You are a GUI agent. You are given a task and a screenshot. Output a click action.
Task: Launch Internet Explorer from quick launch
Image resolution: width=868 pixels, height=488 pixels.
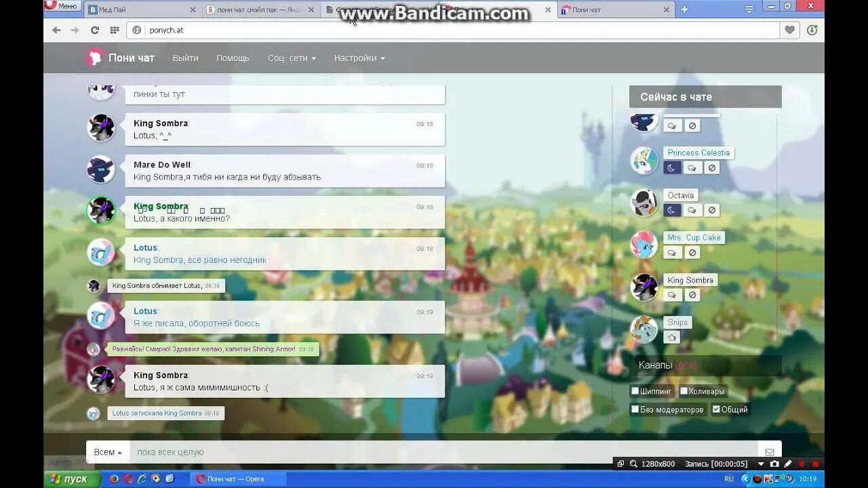point(142,479)
